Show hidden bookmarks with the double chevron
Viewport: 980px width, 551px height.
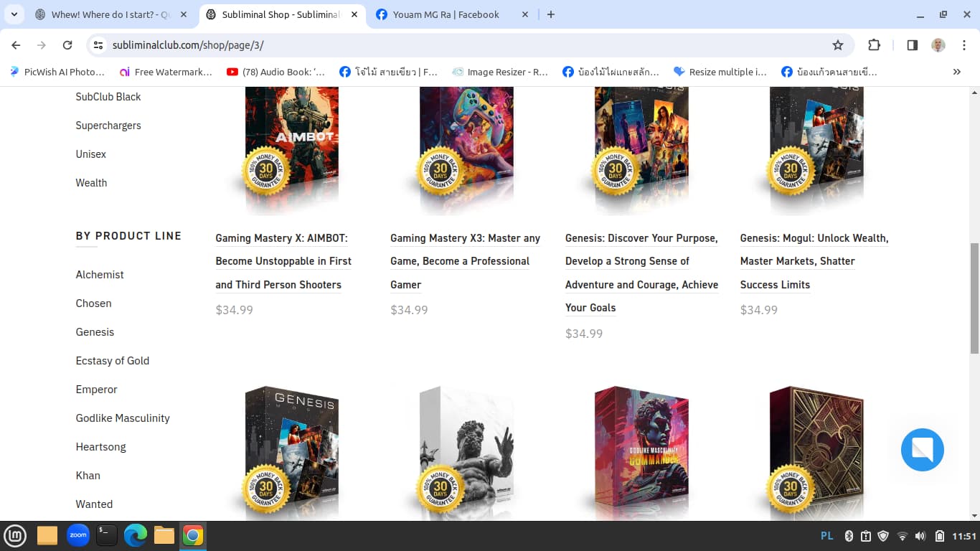(956, 72)
